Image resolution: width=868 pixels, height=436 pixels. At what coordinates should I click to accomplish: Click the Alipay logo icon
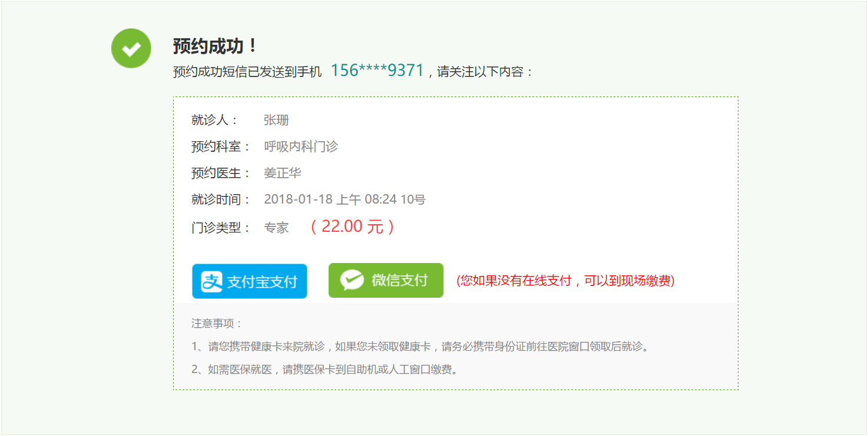point(211,282)
